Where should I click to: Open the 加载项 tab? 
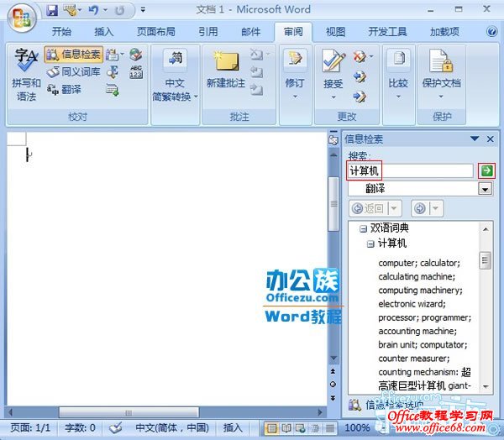(444, 32)
